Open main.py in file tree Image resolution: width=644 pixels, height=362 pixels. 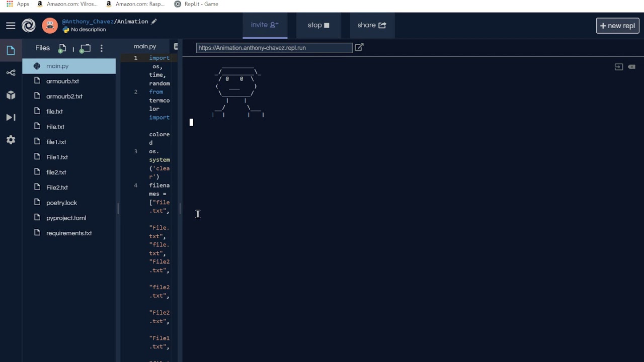69,66
